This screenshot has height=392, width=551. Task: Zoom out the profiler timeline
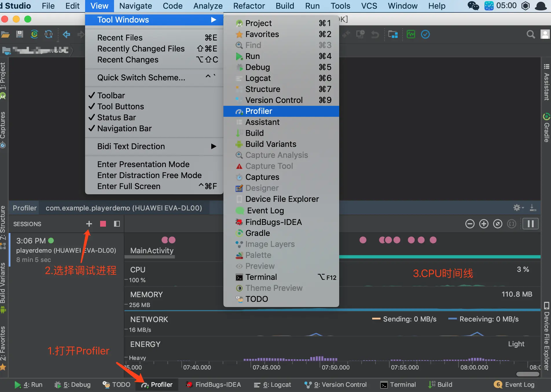point(470,224)
